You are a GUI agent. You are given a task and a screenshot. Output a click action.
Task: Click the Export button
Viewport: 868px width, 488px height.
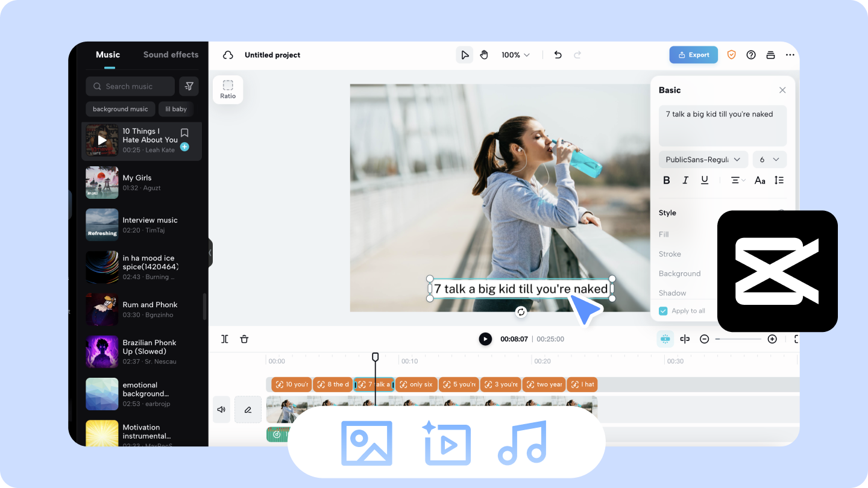click(x=693, y=55)
